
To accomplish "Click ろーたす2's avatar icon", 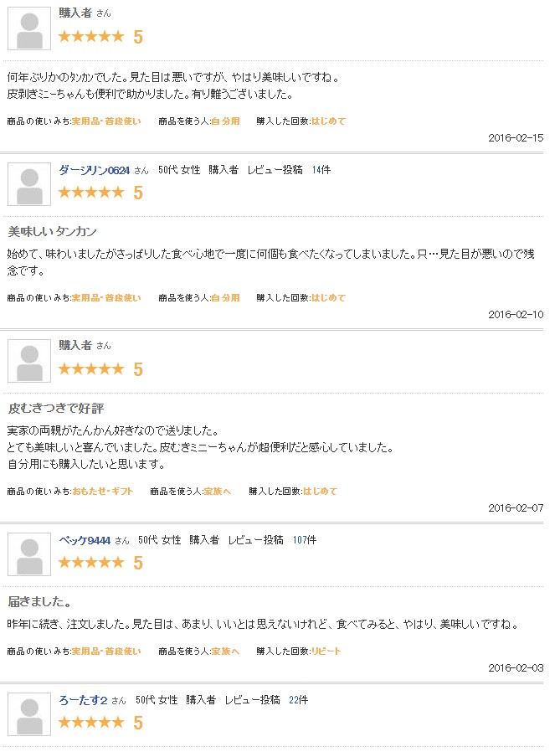I will 29,714.
